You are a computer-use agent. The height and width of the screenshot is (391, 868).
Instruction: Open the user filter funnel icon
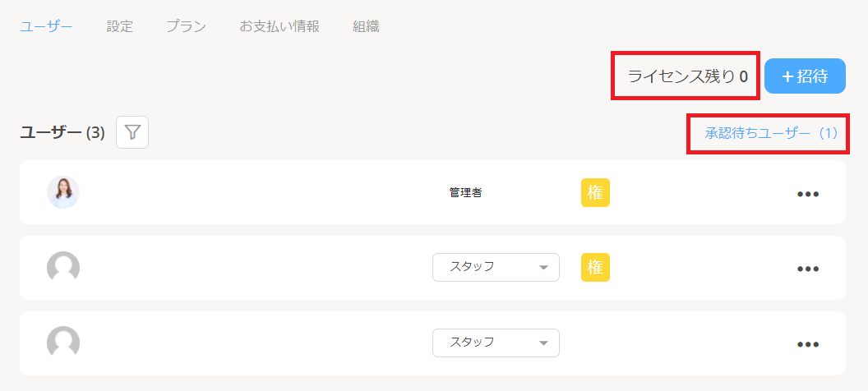click(x=132, y=132)
